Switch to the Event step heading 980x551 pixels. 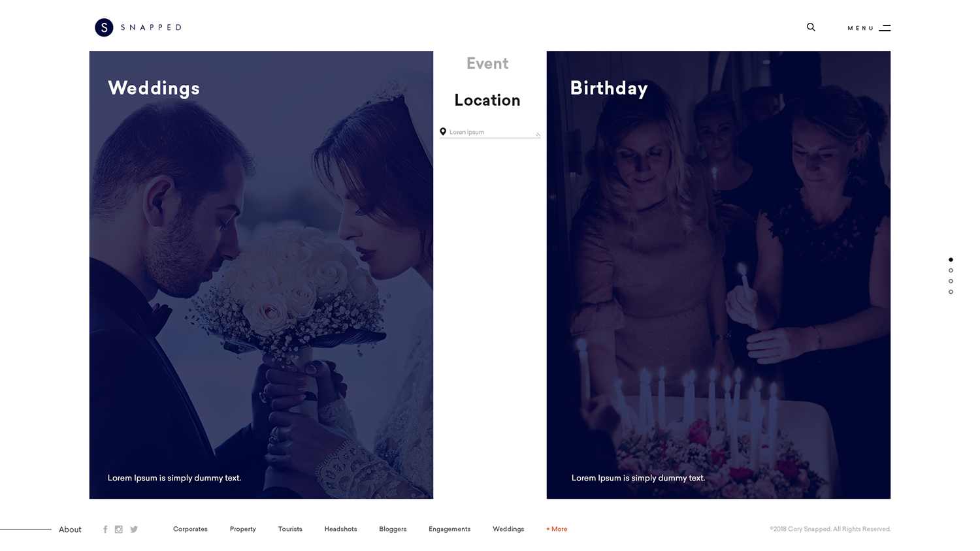[x=487, y=63]
